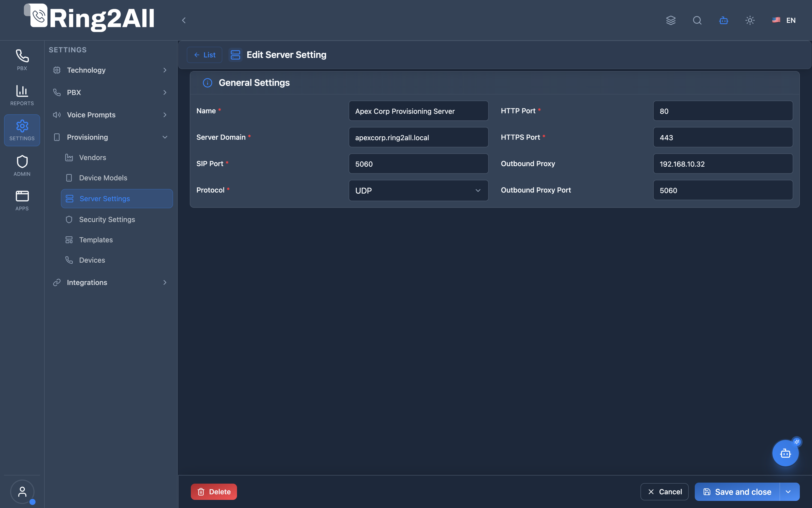The width and height of the screenshot is (812, 508).
Task: Click the HTTP Port input field
Action: (723, 111)
